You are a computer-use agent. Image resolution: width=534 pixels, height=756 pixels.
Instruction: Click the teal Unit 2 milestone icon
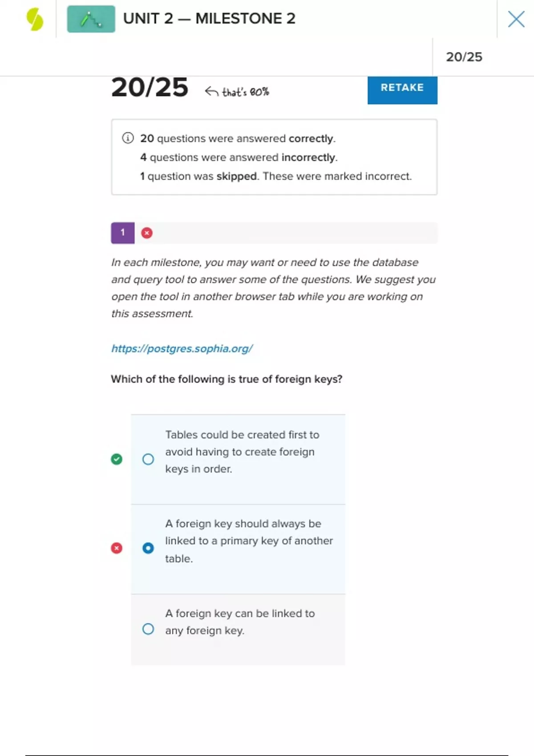(x=91, y=19)
